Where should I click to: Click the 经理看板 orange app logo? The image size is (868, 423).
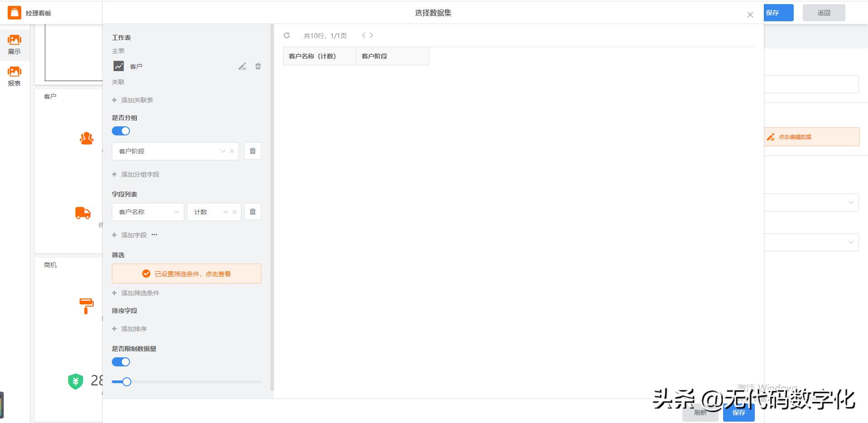pyautogui.click(x=14, y=13)
